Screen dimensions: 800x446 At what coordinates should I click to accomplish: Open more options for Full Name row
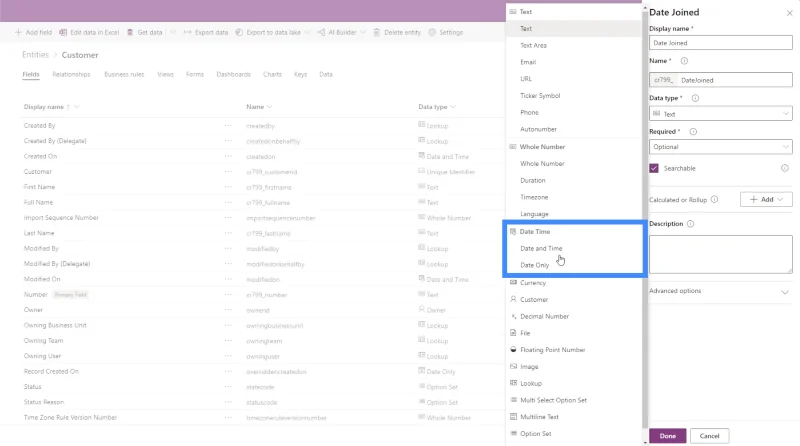coord(228,202)
